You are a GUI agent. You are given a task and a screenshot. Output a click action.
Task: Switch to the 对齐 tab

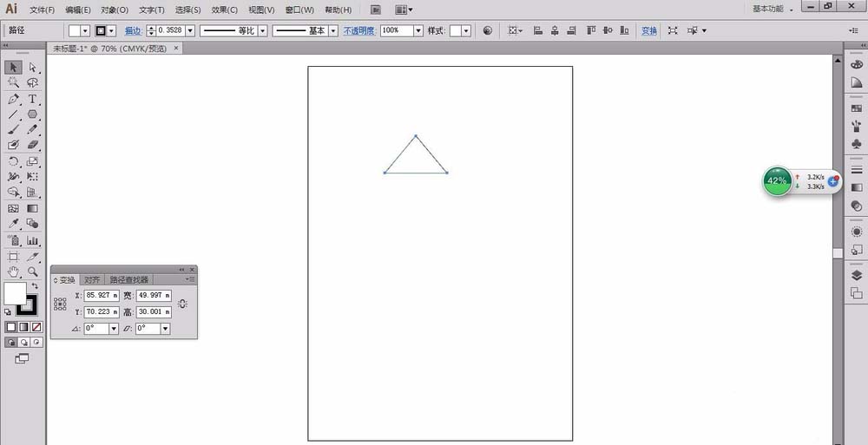pyautogui.click(x=92, y=280)
